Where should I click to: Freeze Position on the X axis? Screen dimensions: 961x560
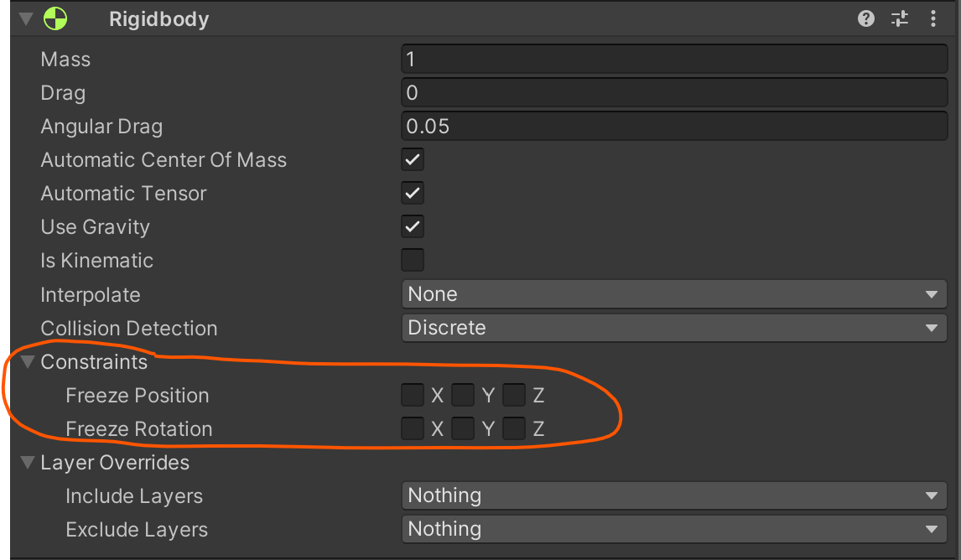pyautogui.click(x=413, y=395)
